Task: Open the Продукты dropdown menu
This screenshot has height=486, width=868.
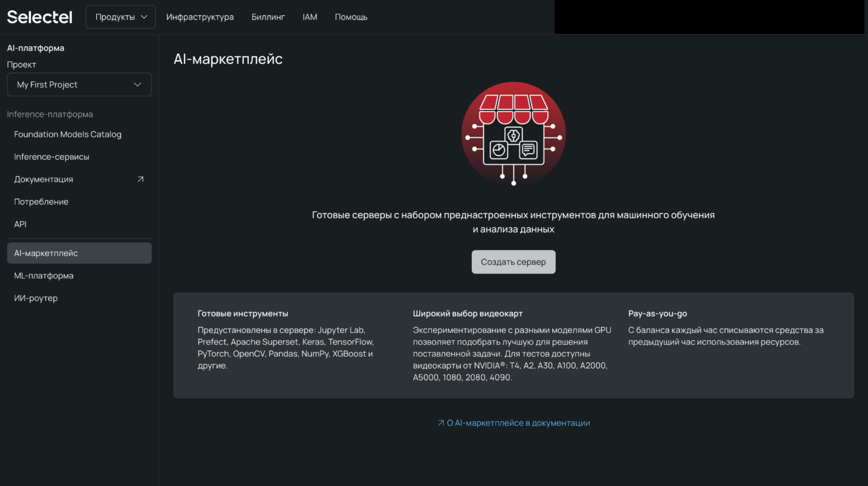Action: pos(121,17)
